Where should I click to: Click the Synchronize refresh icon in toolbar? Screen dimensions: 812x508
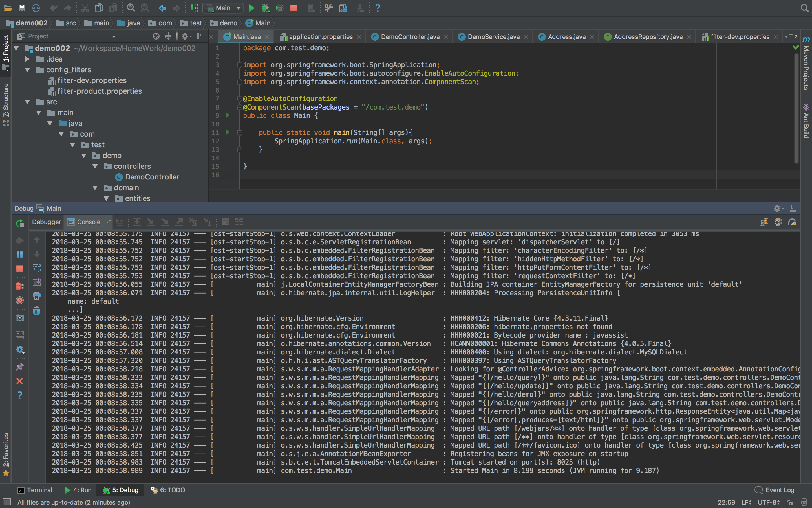click(36, 8)
